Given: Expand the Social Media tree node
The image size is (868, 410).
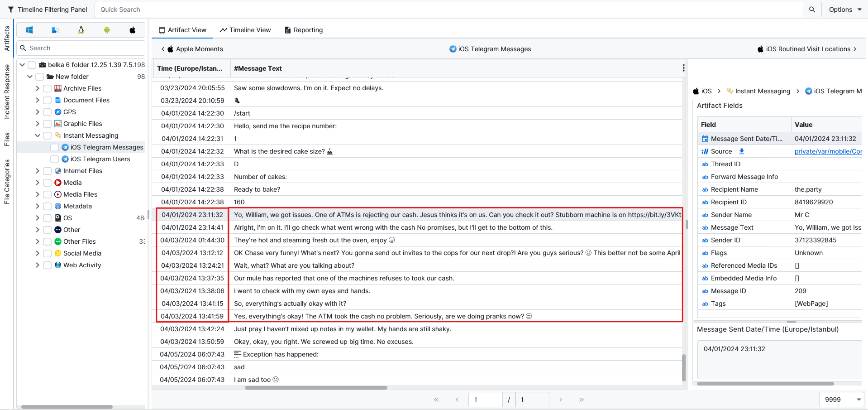Looking at the screenshot, I should pyautogui.click(x=38, y=253).
